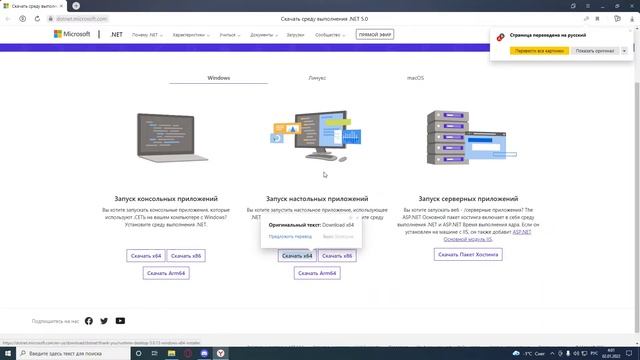Viewport: 640px width, 360px height.
Task: Open new browser tab with plus icon
Action: coord(76,6)
